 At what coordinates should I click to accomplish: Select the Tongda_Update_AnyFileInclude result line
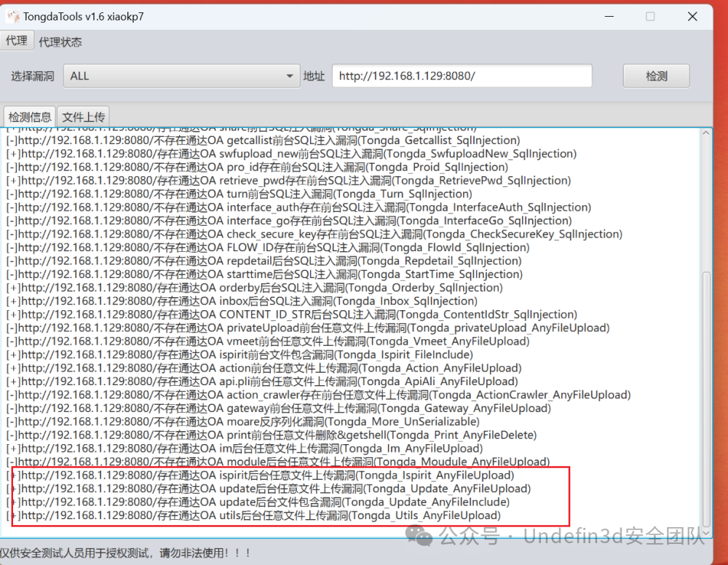pos(258,502)
